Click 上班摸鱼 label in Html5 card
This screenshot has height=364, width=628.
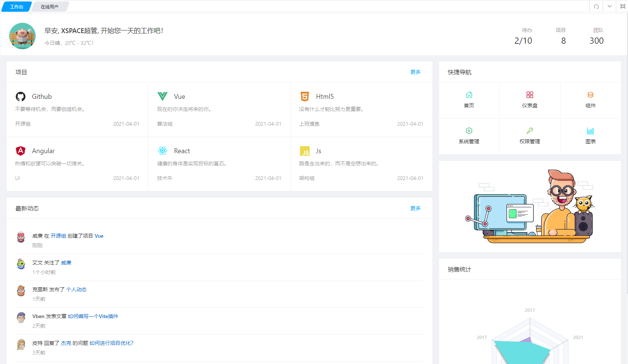point(309,124)
